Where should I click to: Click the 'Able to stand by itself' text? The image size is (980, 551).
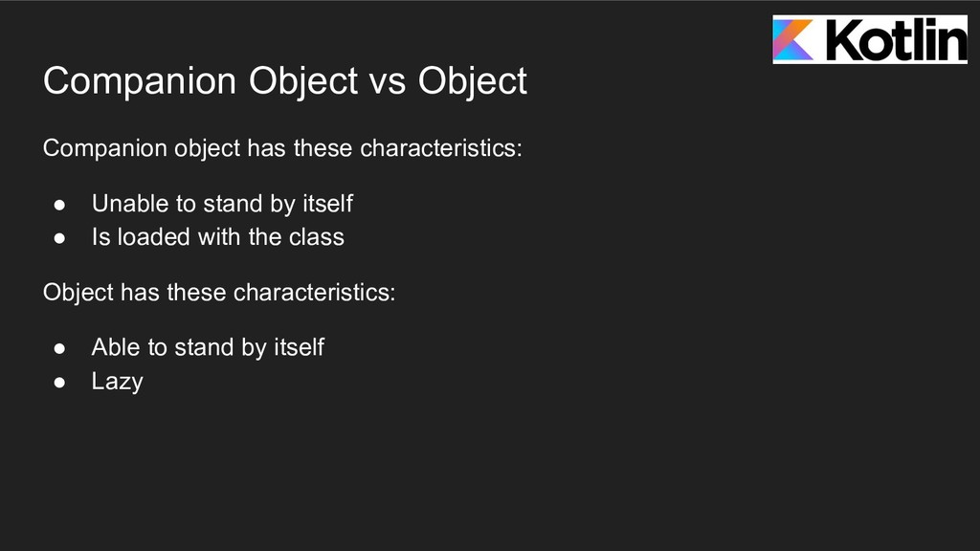208,347
